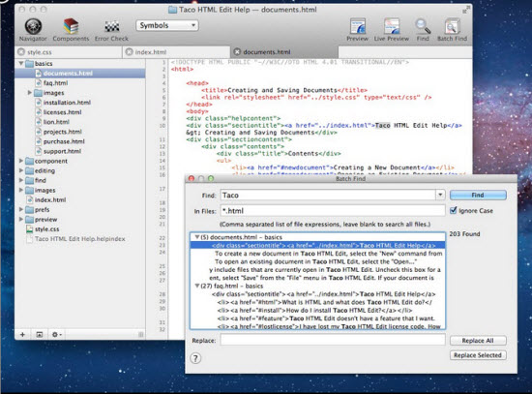Click the gear action menu in sidebar footer
This screenshot has width=532, height=394.
(57, 335)
